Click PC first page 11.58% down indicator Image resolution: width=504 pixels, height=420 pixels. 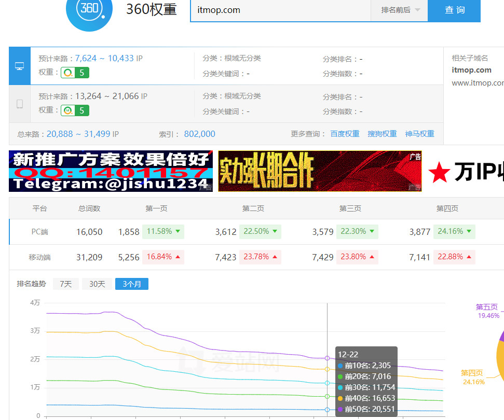(x=163, y=231)
